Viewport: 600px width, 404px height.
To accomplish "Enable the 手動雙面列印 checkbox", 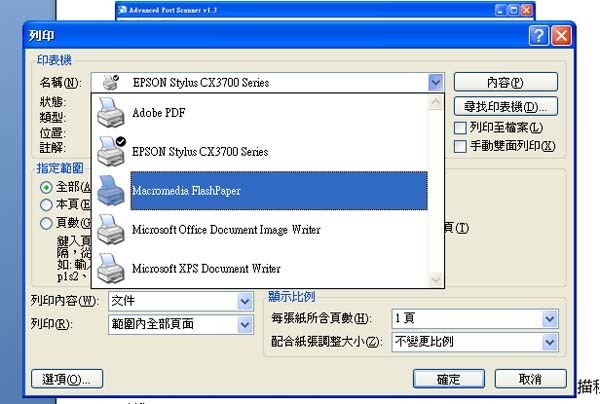I will click(x=460, y=146).
